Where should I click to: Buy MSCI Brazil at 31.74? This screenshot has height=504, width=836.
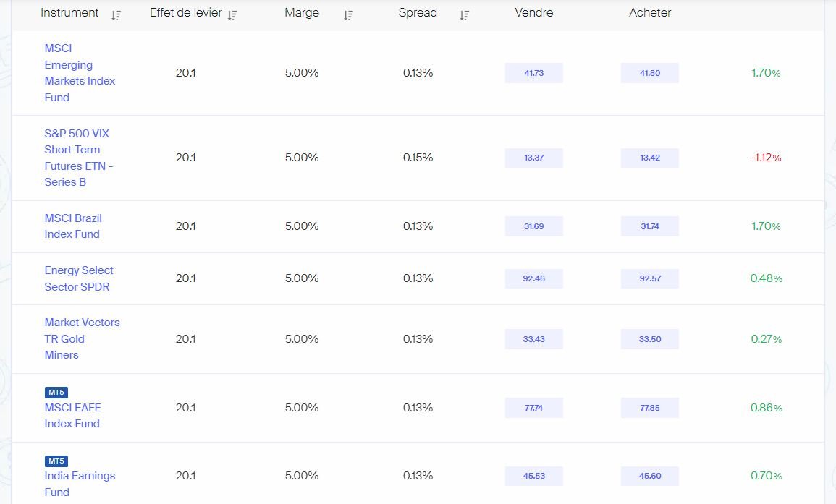tap(650, 226)
